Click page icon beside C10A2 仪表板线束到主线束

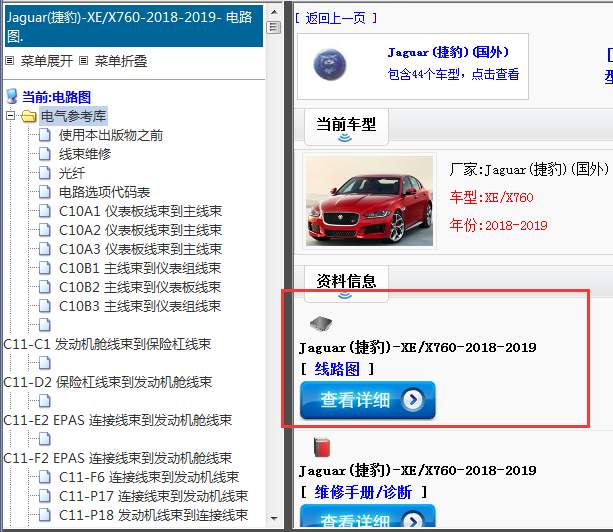pyautogui.click(x=45, y=230)
